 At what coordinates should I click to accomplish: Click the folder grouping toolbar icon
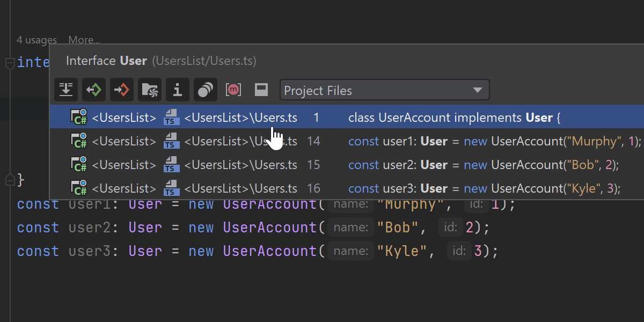(x=150, y=90)
